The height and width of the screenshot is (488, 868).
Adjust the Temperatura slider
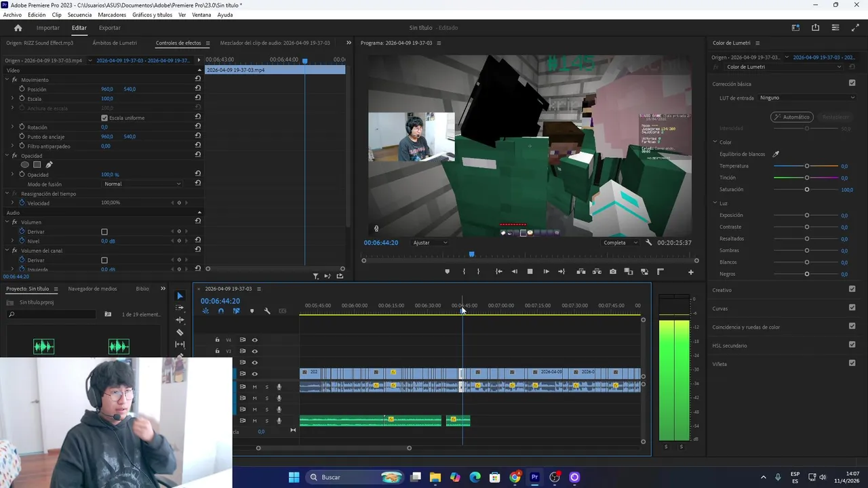(x=806, y=166)
